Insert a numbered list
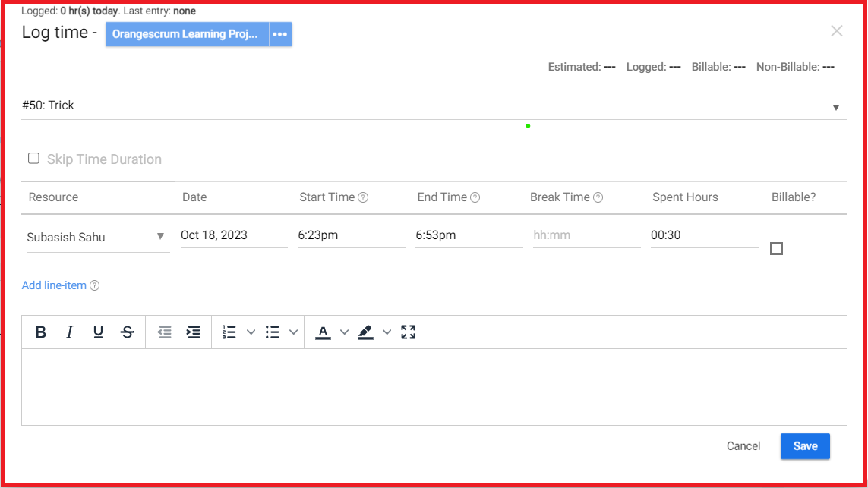This screenshot has width=868, height=488. 229,332
